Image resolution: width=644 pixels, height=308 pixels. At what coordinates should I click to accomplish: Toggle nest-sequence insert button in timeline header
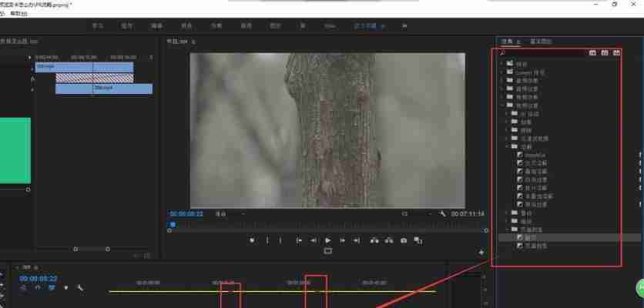coord(23,288)
